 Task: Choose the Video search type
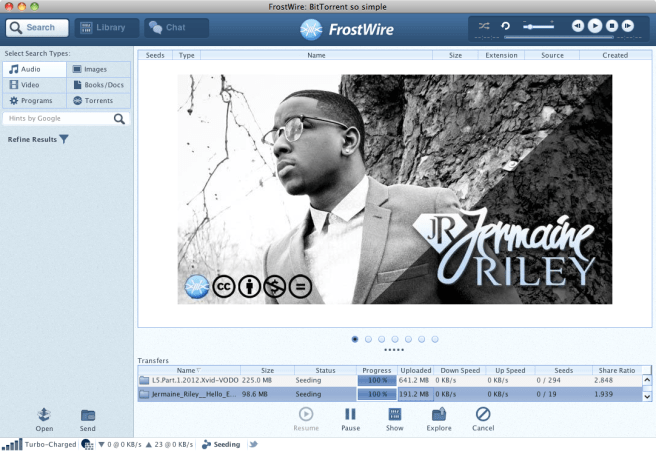34,85
